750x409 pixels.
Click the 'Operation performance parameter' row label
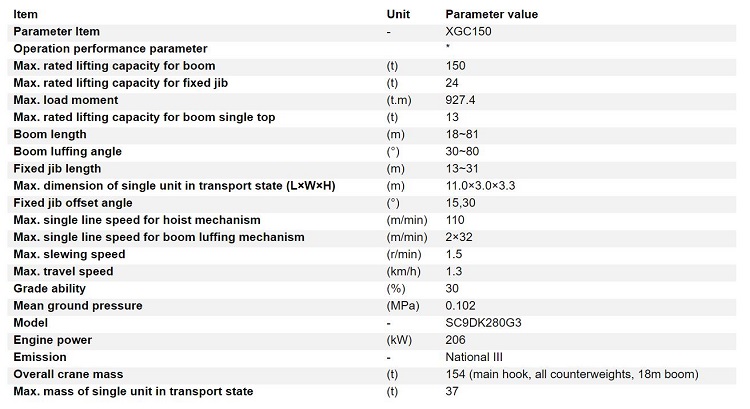110,49
